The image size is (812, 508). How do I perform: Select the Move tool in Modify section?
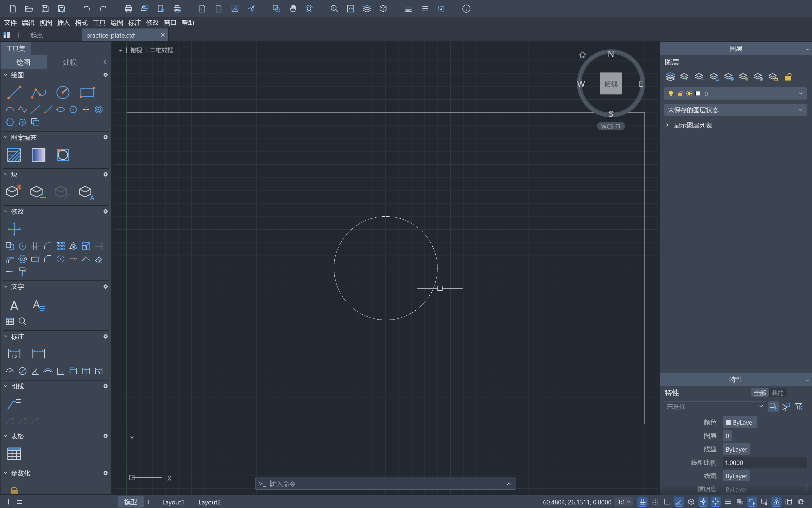(14, 229)
